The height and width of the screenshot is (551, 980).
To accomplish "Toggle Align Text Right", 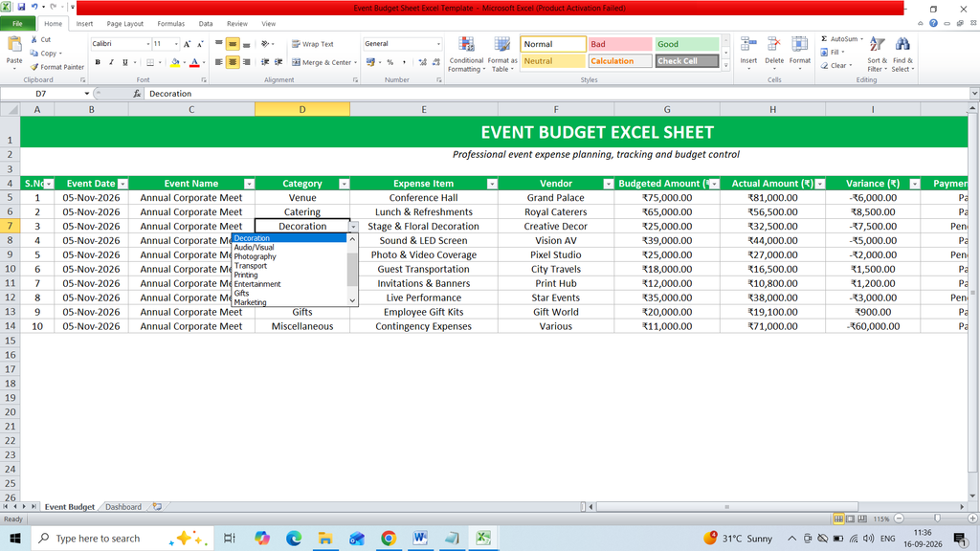I will [x=247, y=62].
